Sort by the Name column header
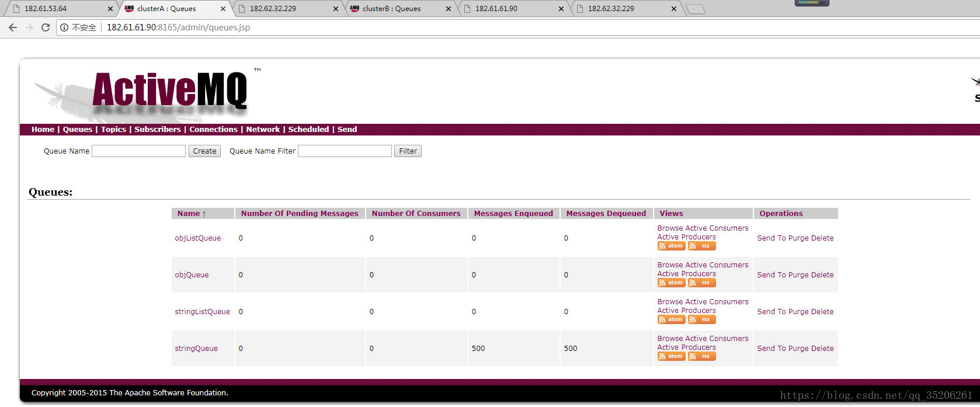 pyautogui.click(x=192, y=214)
